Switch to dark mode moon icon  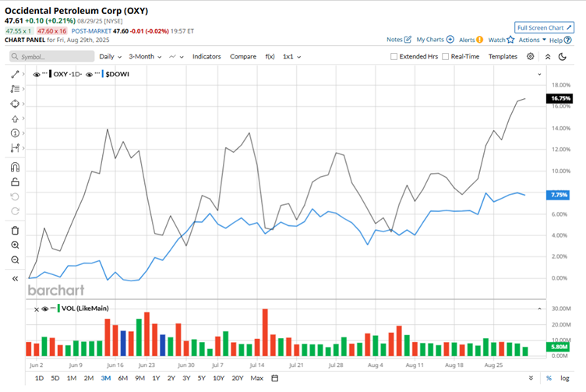[x=562, y=56]
